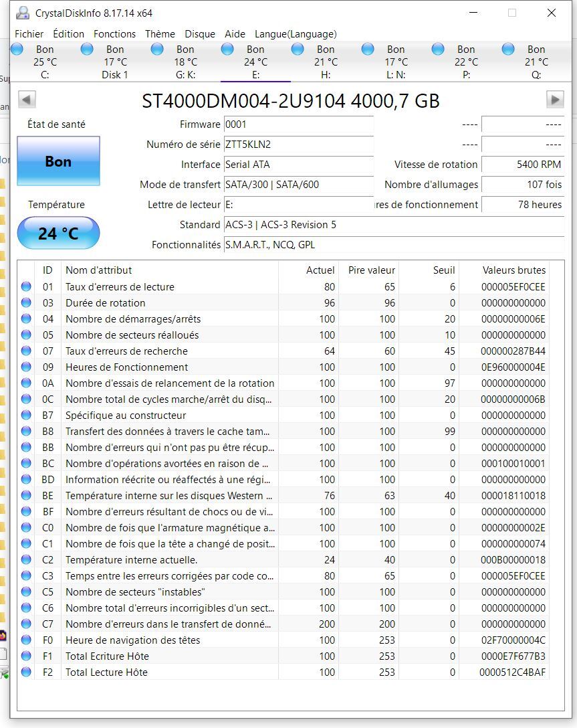Click the Bon health status button
577x728 pixels.
coord(58,161)
